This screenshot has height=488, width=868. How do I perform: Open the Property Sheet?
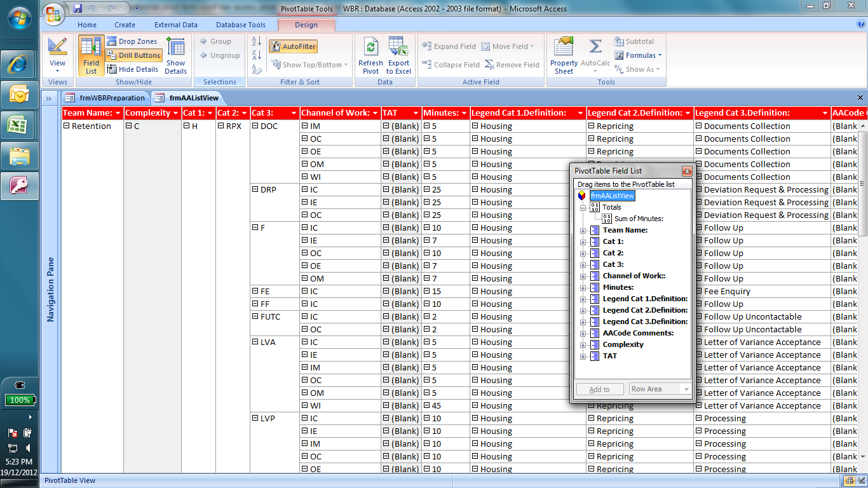coord(563,55)
